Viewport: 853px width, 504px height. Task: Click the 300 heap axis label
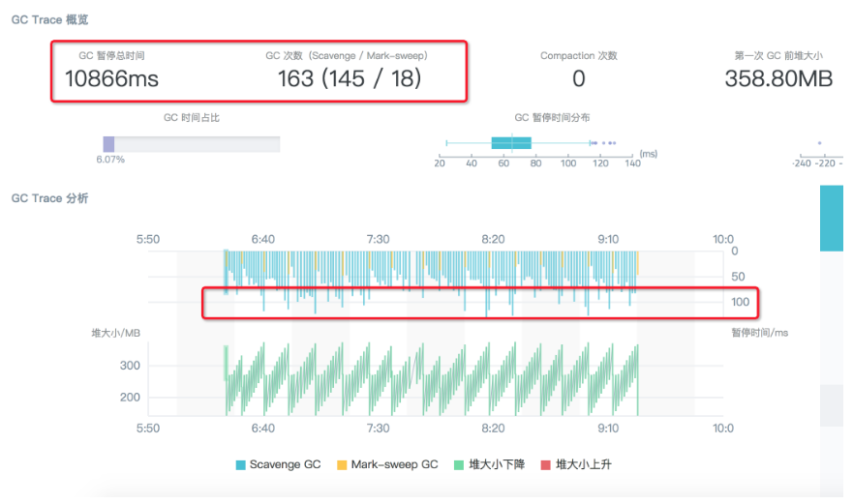pyautogui.click(x=130, y=366)
